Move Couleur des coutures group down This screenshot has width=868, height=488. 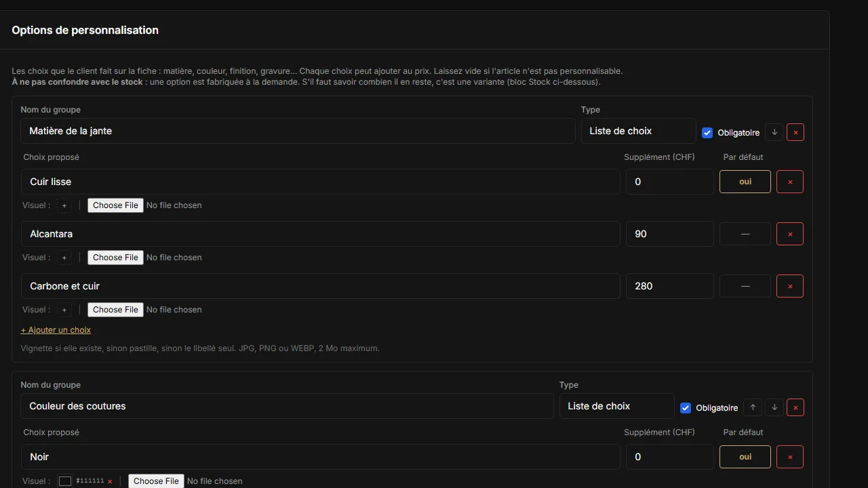774,407
